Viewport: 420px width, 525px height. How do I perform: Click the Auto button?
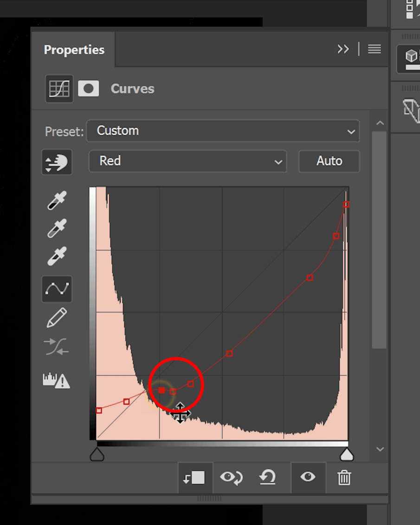329,161
